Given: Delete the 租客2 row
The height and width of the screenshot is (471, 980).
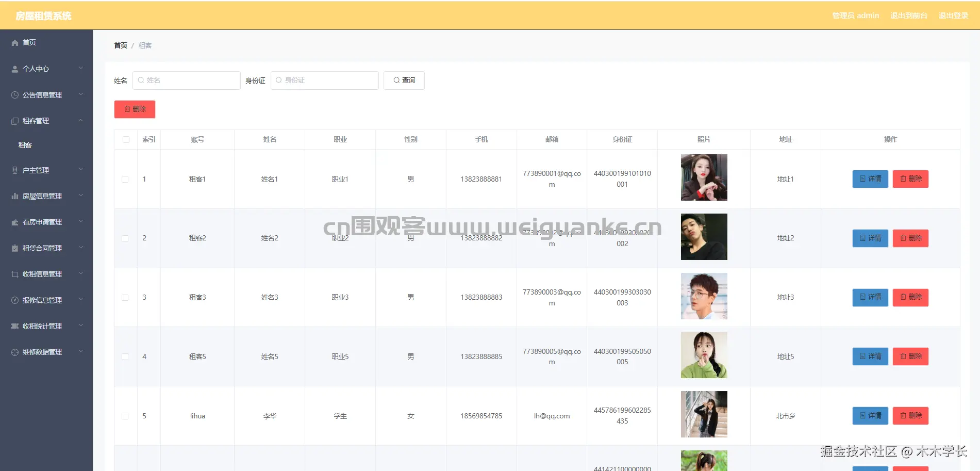Looking at the screenshot, I should 910,238.
